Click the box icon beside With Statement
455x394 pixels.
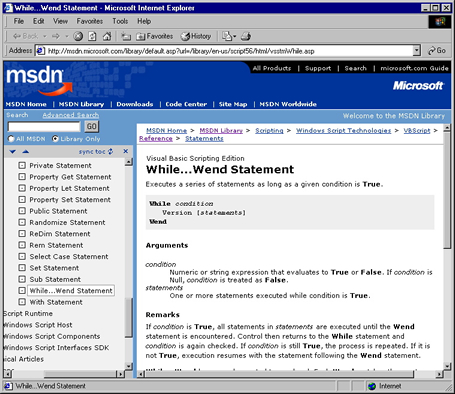pos(22,302)
